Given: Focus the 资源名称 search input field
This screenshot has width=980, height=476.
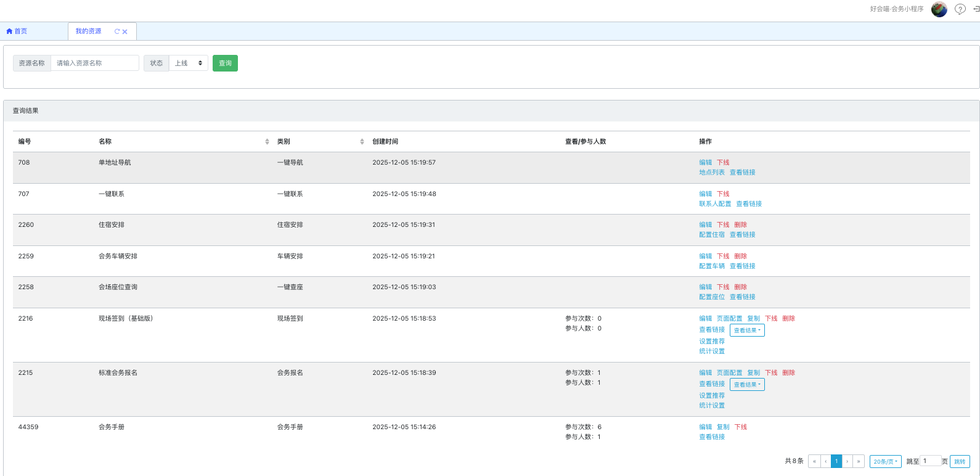Looking at the screenshot, I should click(x=94, y=63).
